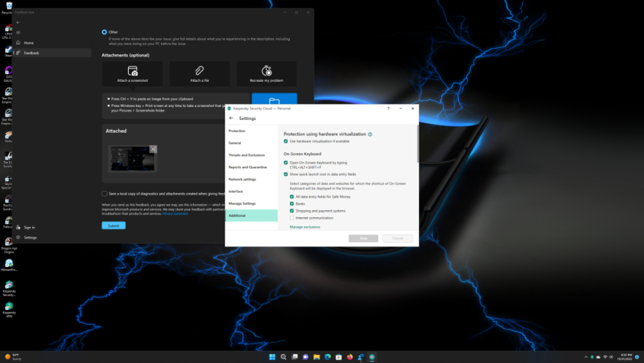Launch Microsoft Edge from taskbar
The height and width of the screenshot is (363, 644).
[328, 357]
